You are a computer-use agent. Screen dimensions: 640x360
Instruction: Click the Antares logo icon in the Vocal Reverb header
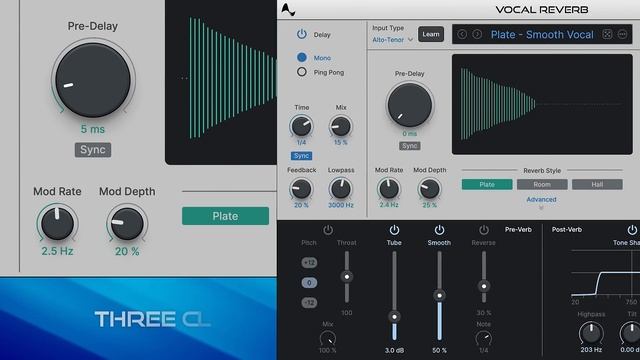click(288, 10)
